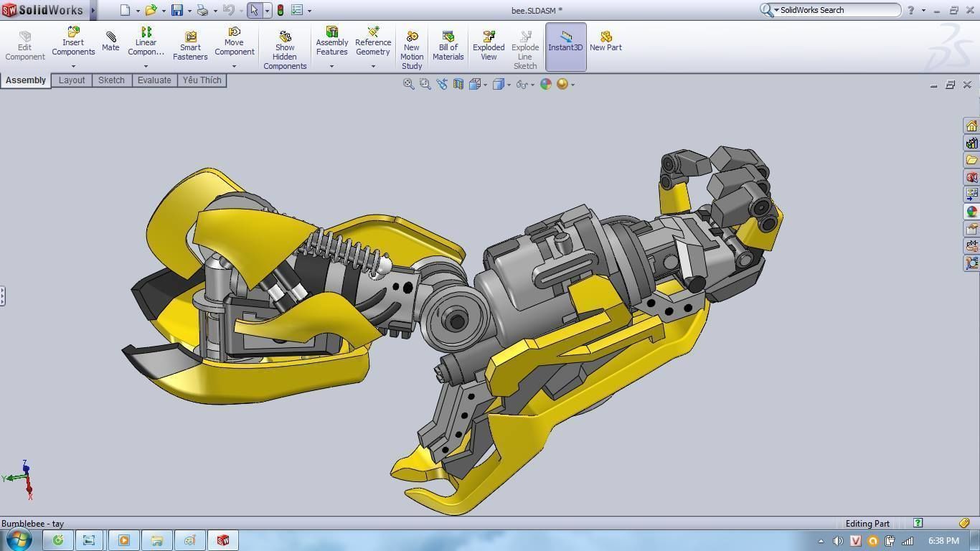Click Zoom to Area magnifier icon
The width and height of the screenshot is (980, 551).
point(425,84)
